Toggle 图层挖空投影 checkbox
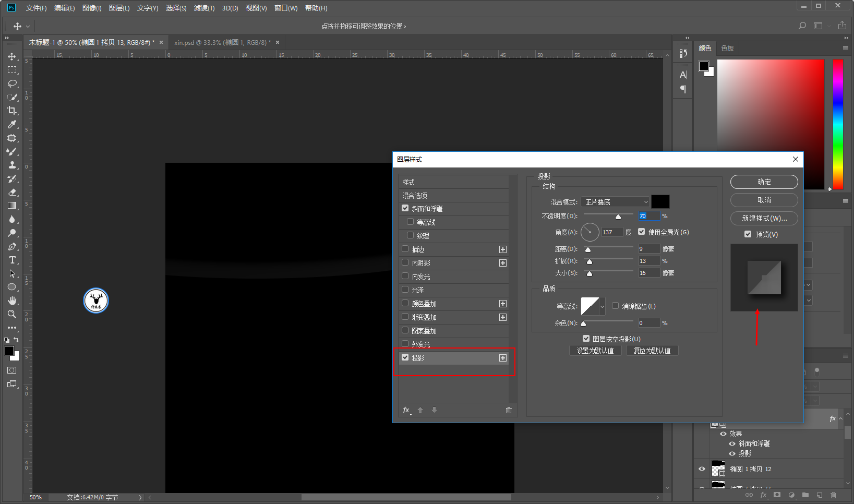This screenshot has width=854, height=504. pos(586,339)
